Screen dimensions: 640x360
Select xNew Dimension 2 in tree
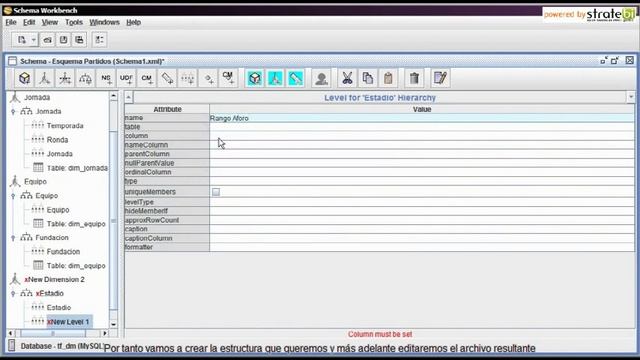coord(54,280)
